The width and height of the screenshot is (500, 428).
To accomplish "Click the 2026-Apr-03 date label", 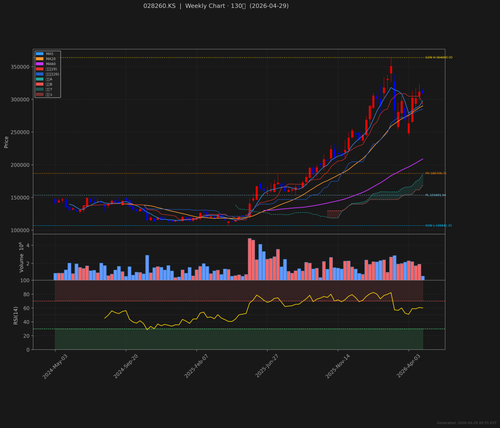I will [409, 366].
